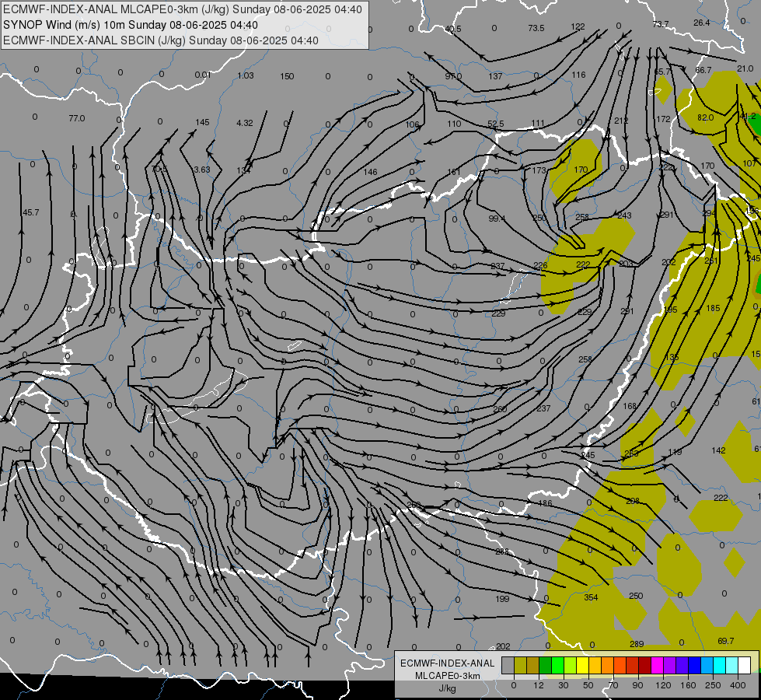Pick the magenta swatch in the color legend

pyautogui.click(x=658, y=665)
